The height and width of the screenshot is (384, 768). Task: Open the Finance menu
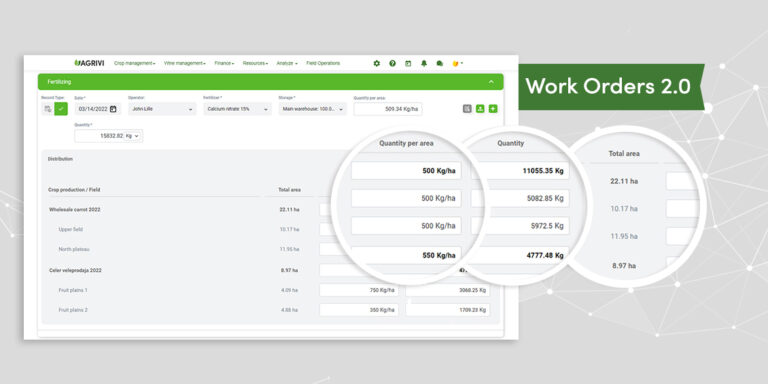[224, 63]
